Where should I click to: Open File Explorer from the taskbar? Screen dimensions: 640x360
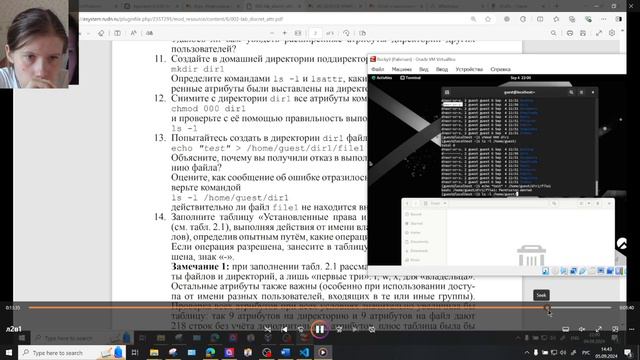click(154, 353)
